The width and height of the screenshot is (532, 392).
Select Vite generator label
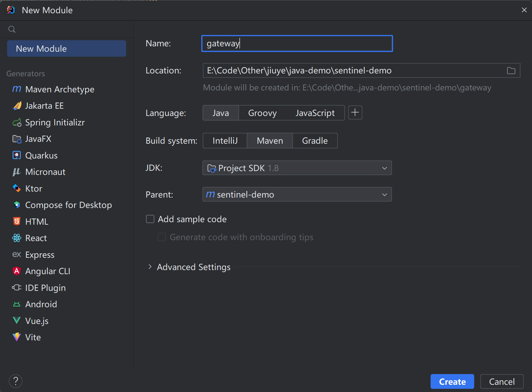[x=33, y=337]
